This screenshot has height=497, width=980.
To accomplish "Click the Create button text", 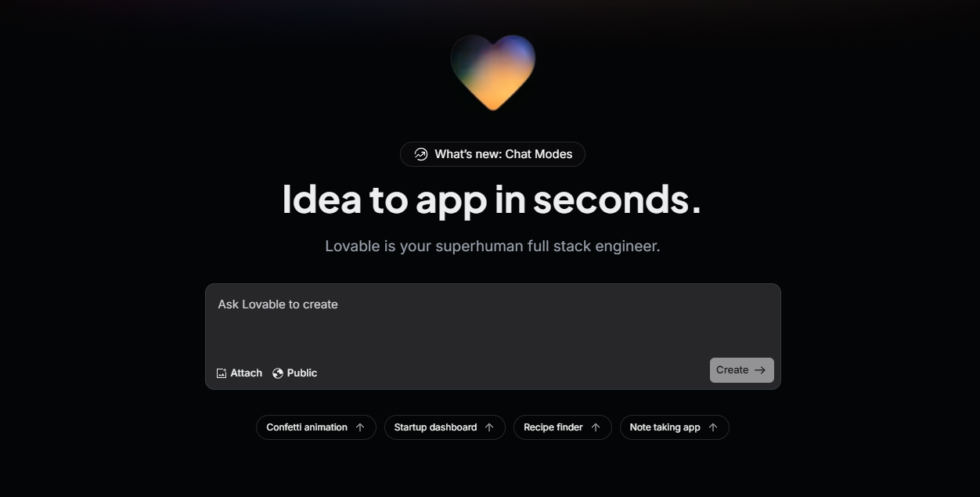I will point(732,370).
